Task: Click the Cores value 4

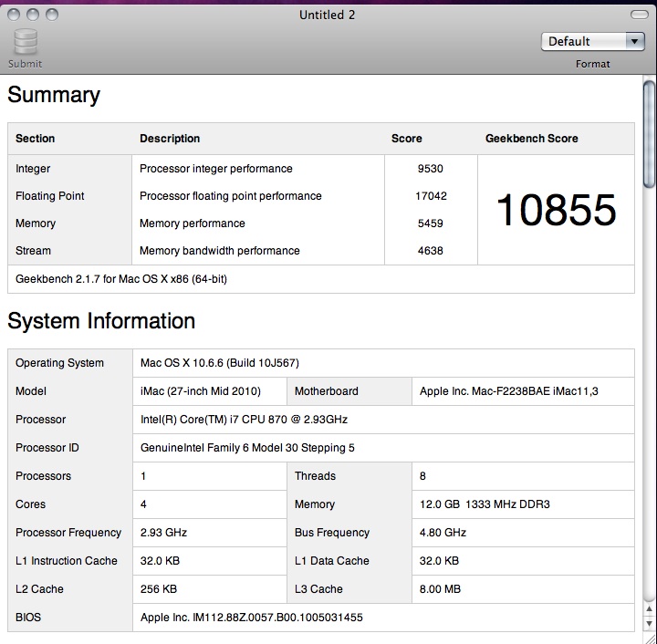Action: [x=143, y=504]
